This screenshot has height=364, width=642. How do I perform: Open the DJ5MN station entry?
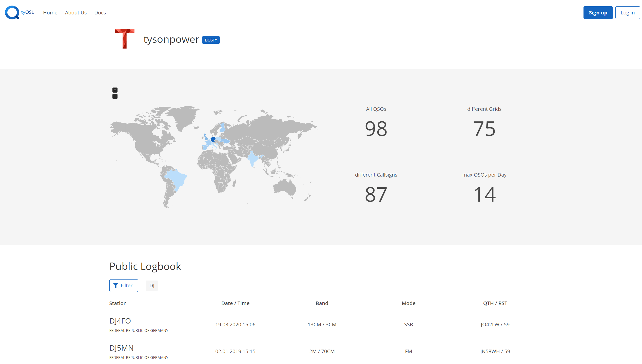click(x=121, y=348)
